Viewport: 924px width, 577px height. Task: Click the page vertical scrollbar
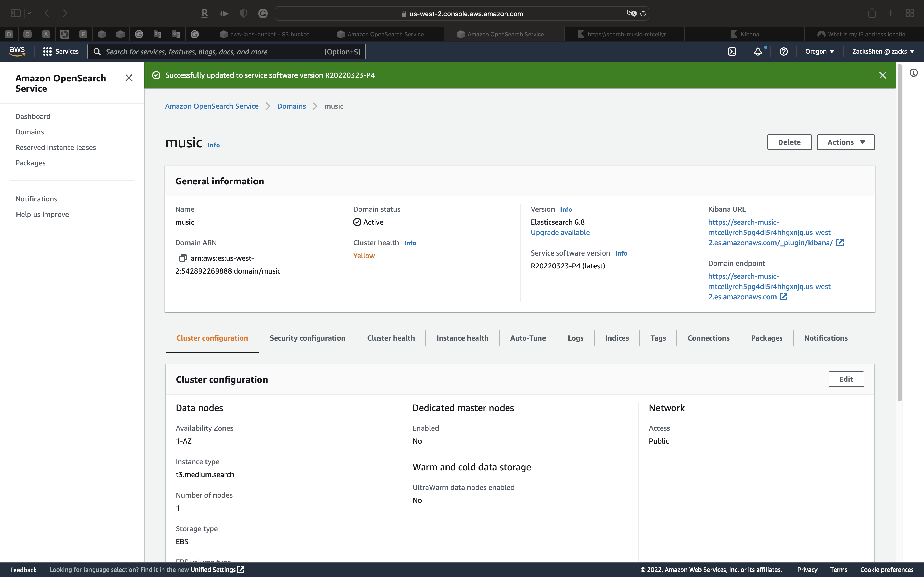pos(900,233)
